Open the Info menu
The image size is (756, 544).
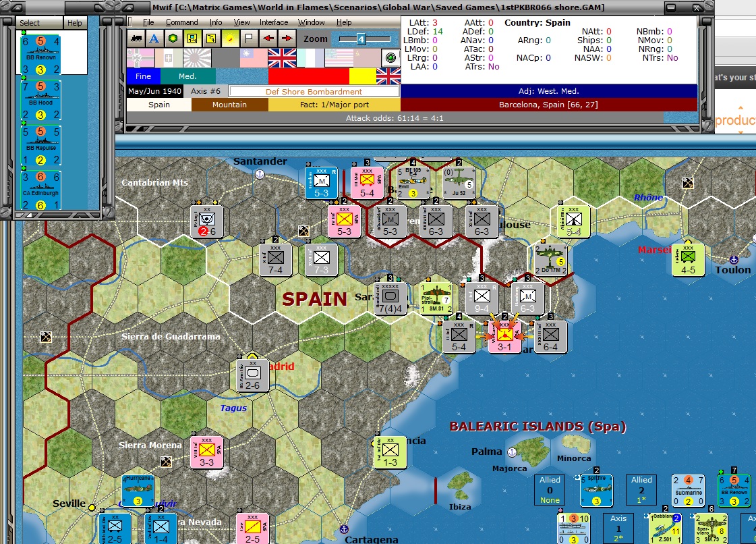click(216, 22)
